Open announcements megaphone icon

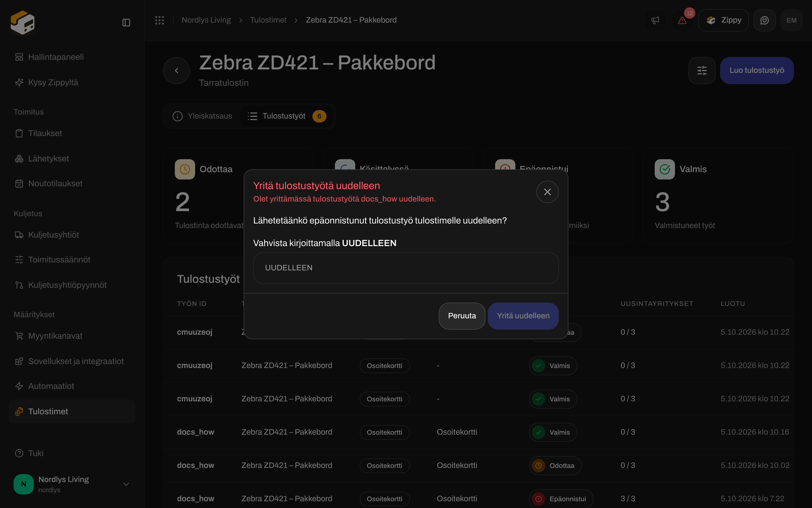(655, 20)
